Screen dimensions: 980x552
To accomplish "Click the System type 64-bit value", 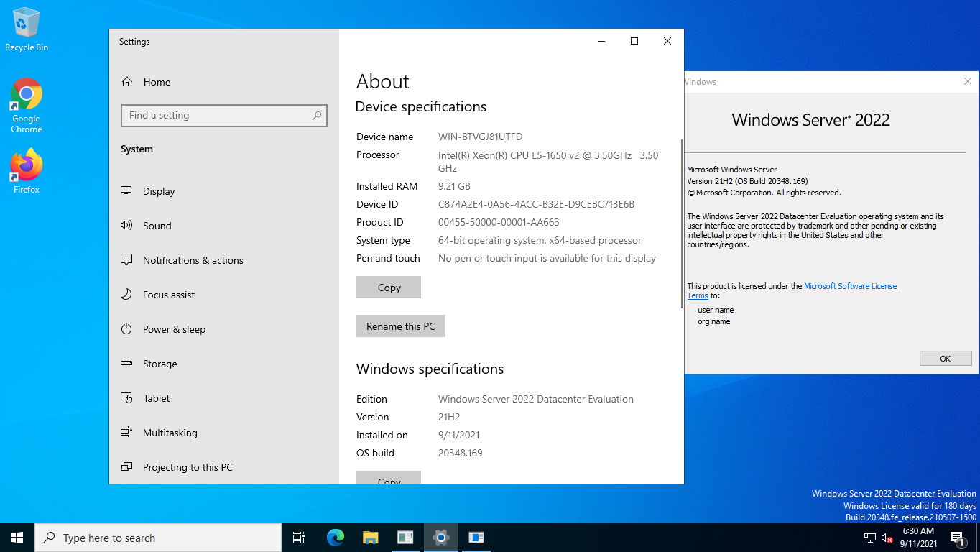I will 540,240.
